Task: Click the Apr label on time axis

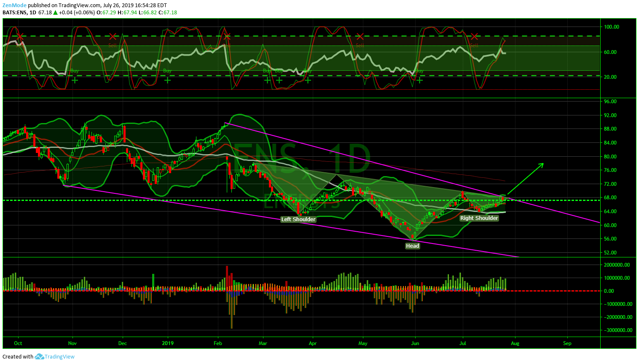Action: tap(313, 343)
